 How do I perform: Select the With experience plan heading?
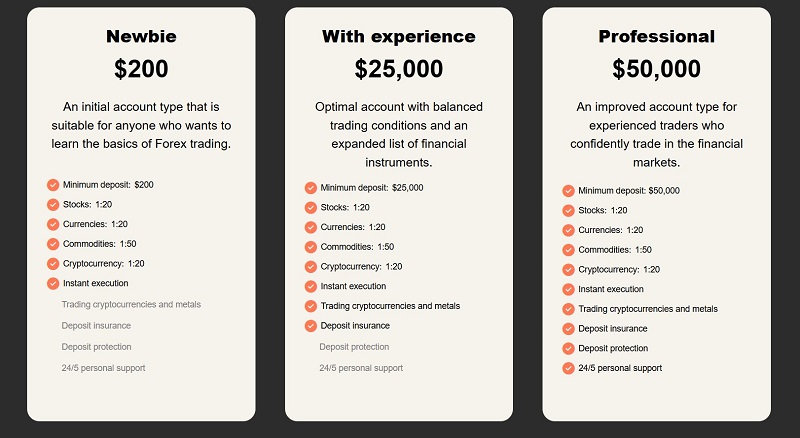click(x=398, y=36)
